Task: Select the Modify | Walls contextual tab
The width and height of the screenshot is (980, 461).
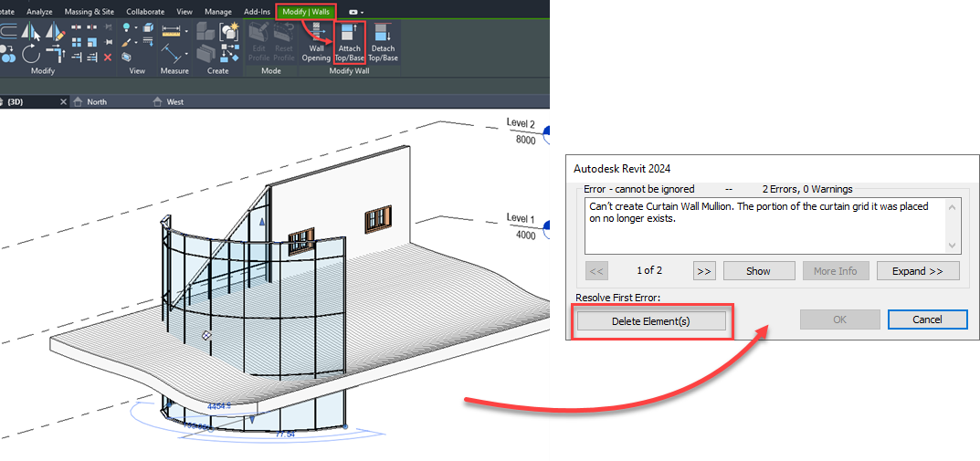Action: tap(306, 12)
